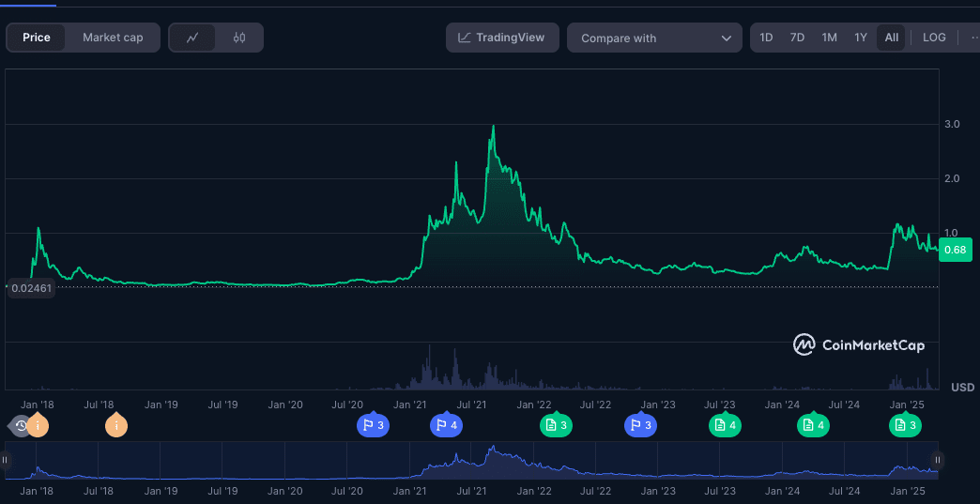Set chart range to 1Y

pos(861,38)
